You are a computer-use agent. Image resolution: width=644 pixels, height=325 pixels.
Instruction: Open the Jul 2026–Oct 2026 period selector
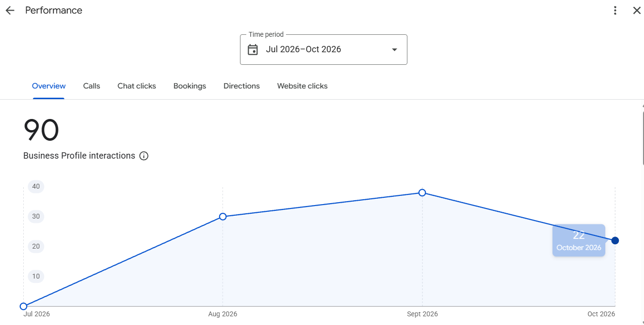(x=324, y=49)
